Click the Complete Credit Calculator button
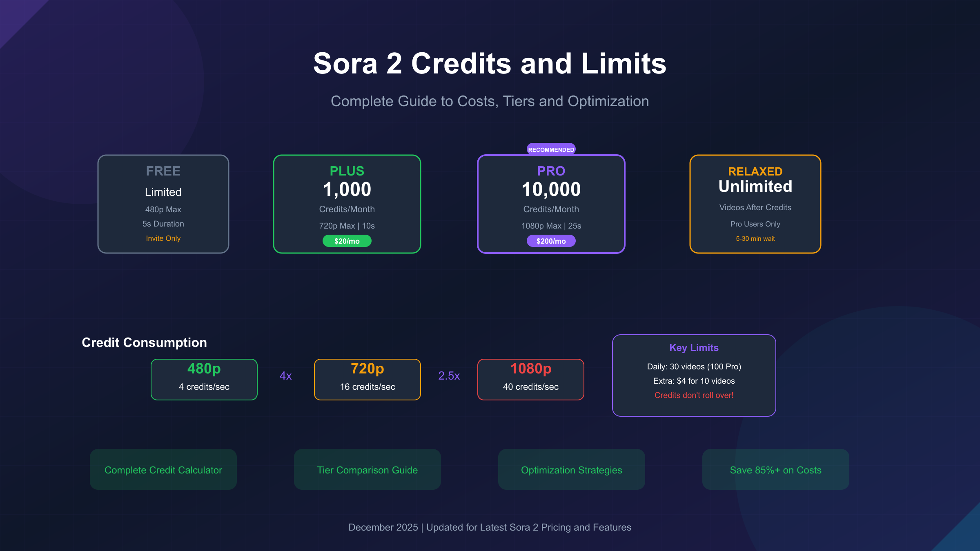The height and width of the screenshot is (551, 980). (163, 470)
